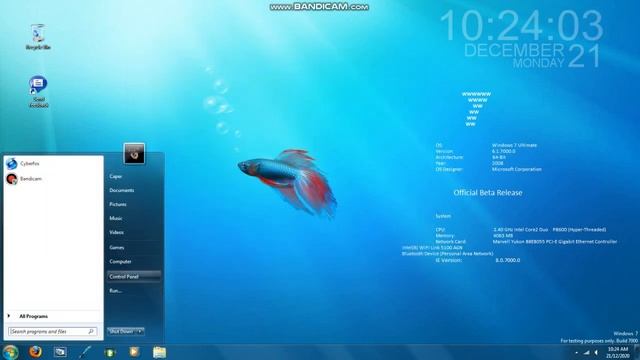This screenshot has height=360, width=640.
Task: Open Pictures from Start menu
Action: (118, 204)
